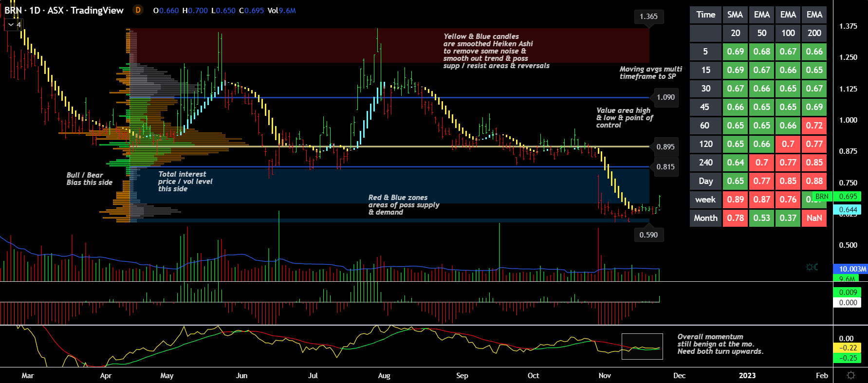868x383 pixels.
Task: Click the green BRN symbol price tag
Action: point(822,197)
